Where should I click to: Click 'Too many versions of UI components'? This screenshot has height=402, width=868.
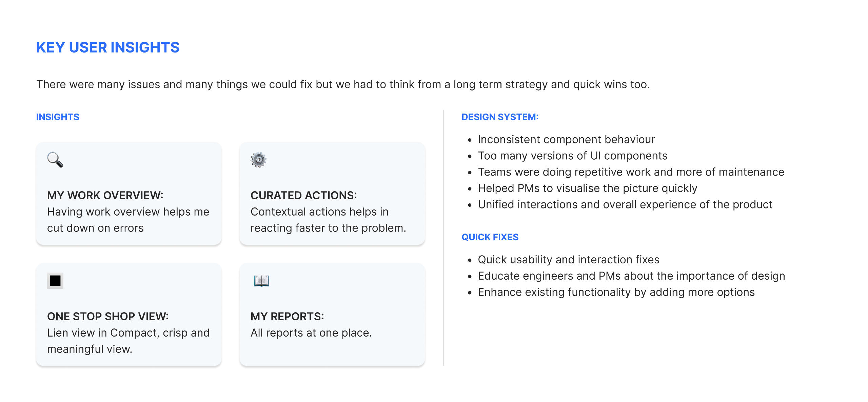point(572,156)
